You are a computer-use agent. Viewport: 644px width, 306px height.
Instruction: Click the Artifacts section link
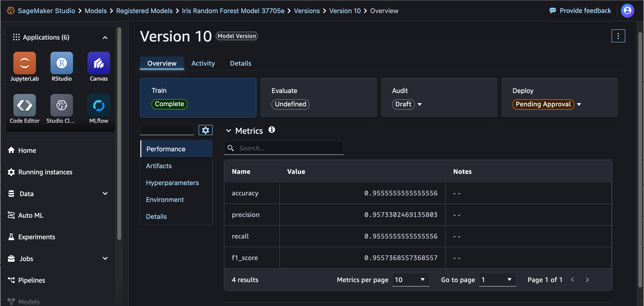tap(159, 166)
